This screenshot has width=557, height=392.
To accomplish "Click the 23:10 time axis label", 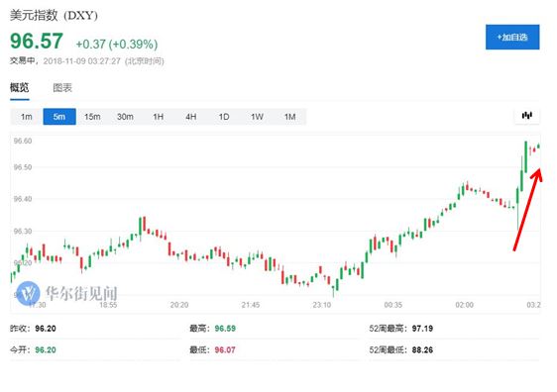I will [x=322, y=305].
